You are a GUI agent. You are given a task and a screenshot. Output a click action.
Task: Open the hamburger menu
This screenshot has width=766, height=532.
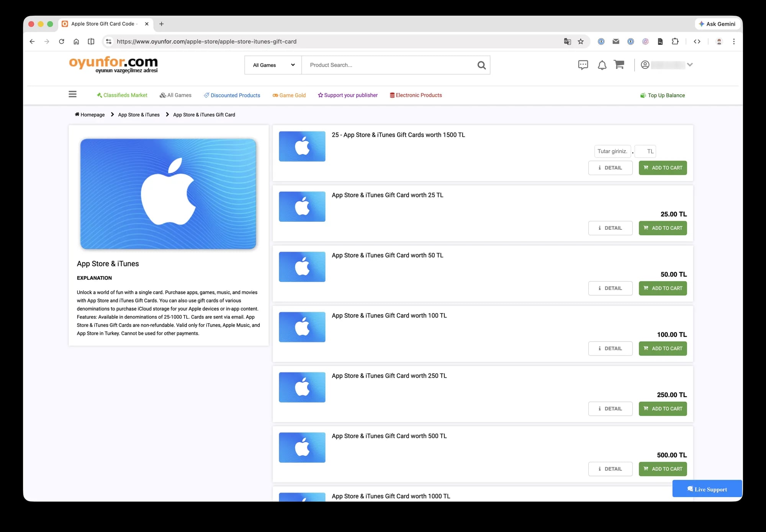[72, 94]
